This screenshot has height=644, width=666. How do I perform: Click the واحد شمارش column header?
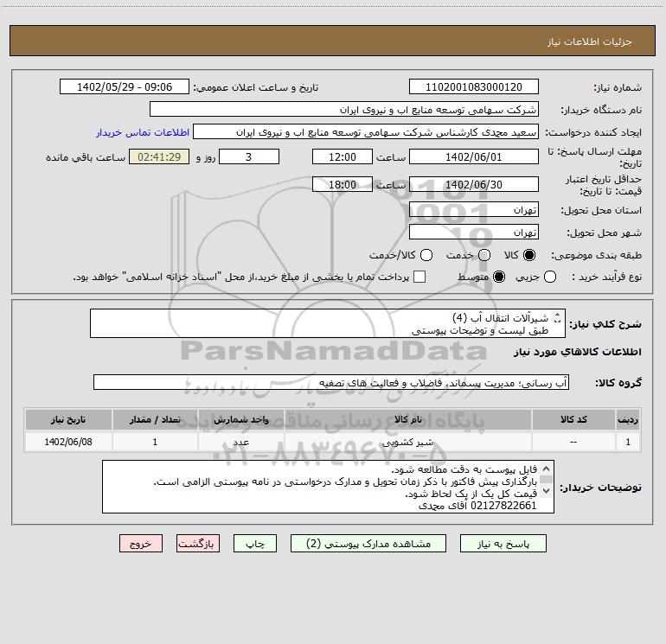[240, 420]
